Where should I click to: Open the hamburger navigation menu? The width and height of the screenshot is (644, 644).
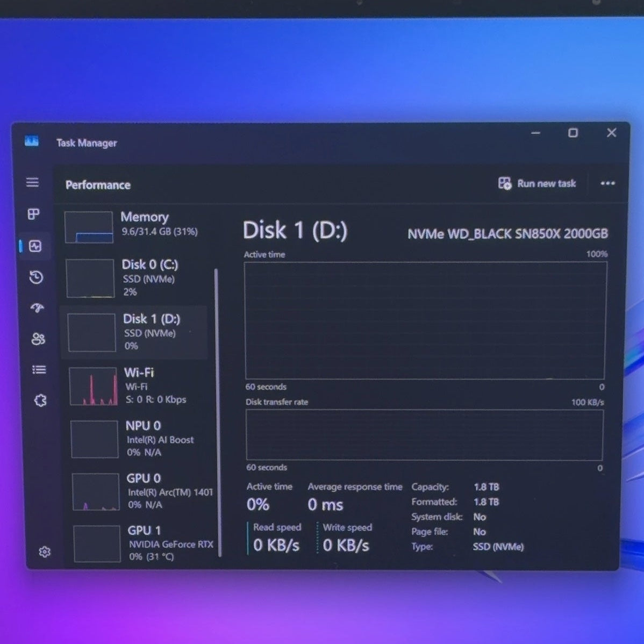(32, 182)
